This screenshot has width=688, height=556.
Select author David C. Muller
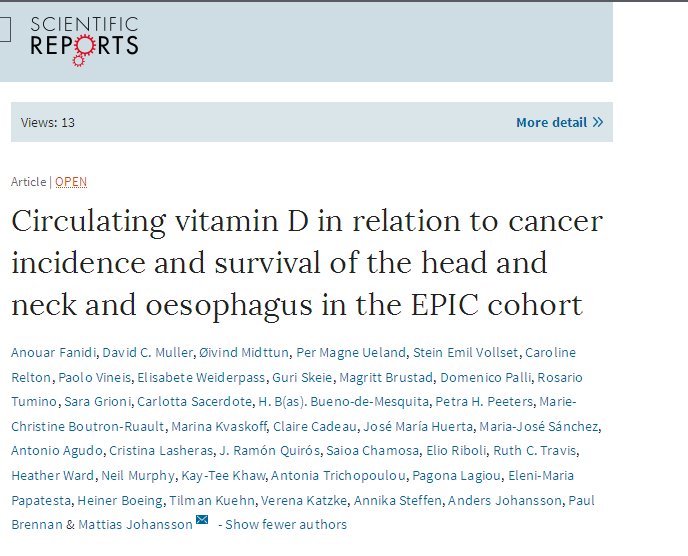click(x=140, y=353)
